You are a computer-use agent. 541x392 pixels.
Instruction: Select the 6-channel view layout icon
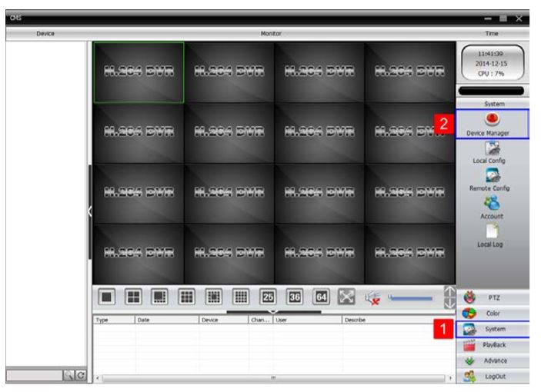tap(159, 297)
